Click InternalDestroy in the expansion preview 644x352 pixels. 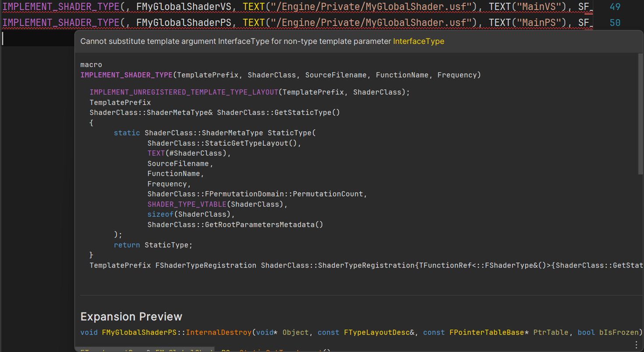pyautogui.click(x=219, y=332)
